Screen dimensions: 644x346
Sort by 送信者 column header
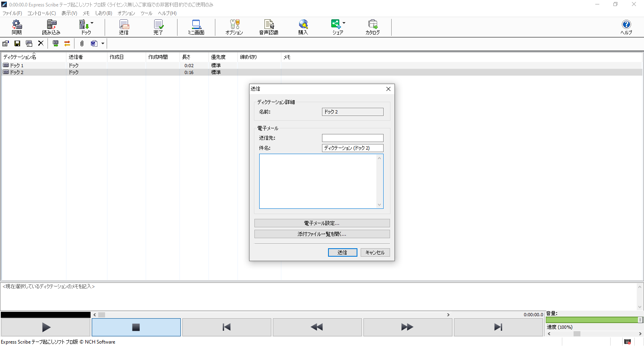pos(87,57)
